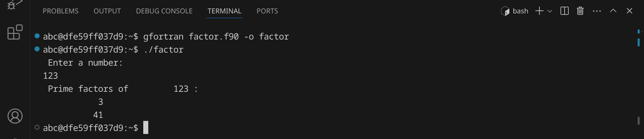This screenshot has height=139, width=644.
Task: Create a new terminal with plus icon
Action: (539, 11)
